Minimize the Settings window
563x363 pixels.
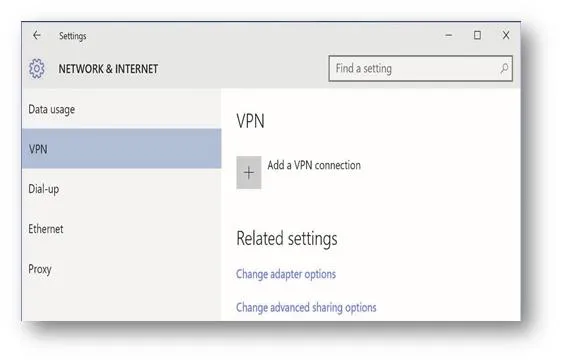448,35
